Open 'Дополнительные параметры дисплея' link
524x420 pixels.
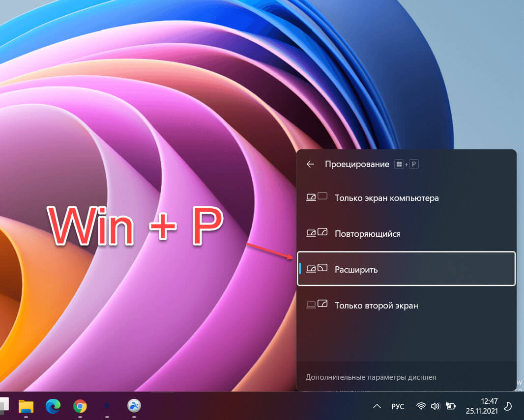pos(371,377)
